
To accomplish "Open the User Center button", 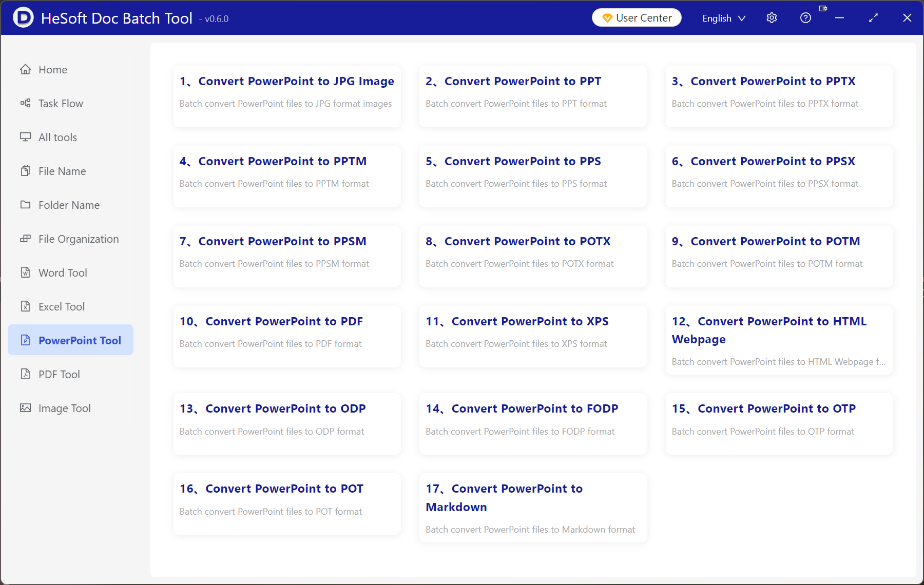I will (637, 17).
